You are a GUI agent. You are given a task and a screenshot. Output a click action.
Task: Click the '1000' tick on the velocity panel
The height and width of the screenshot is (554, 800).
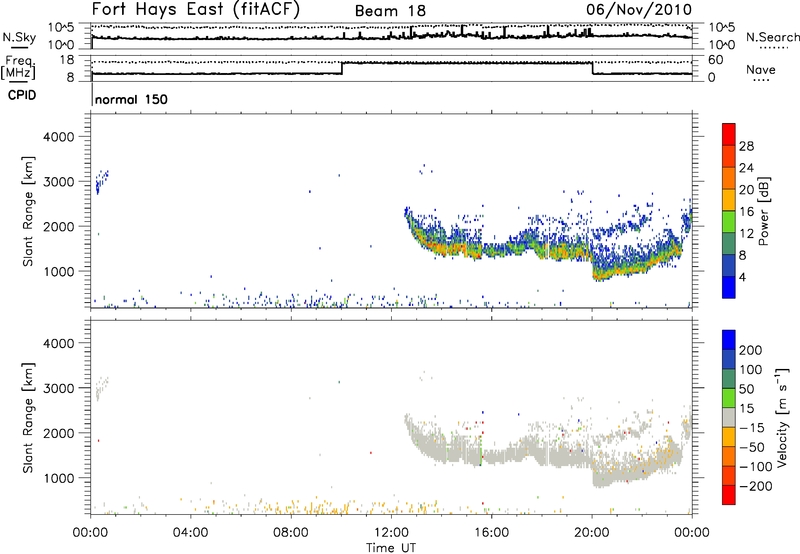pyautogui.click(x=59, y=478)
